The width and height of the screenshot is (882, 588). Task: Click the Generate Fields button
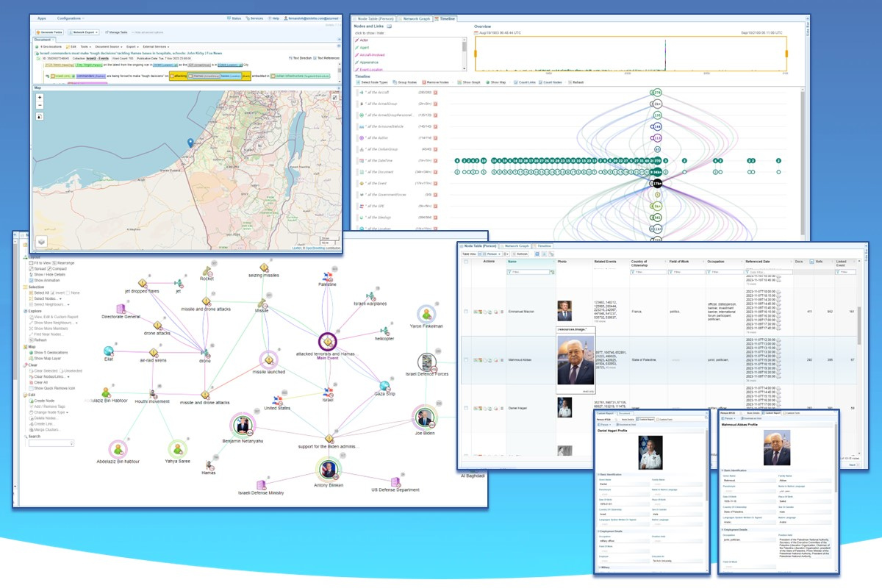pyautogui.click(x=49, y=32)
